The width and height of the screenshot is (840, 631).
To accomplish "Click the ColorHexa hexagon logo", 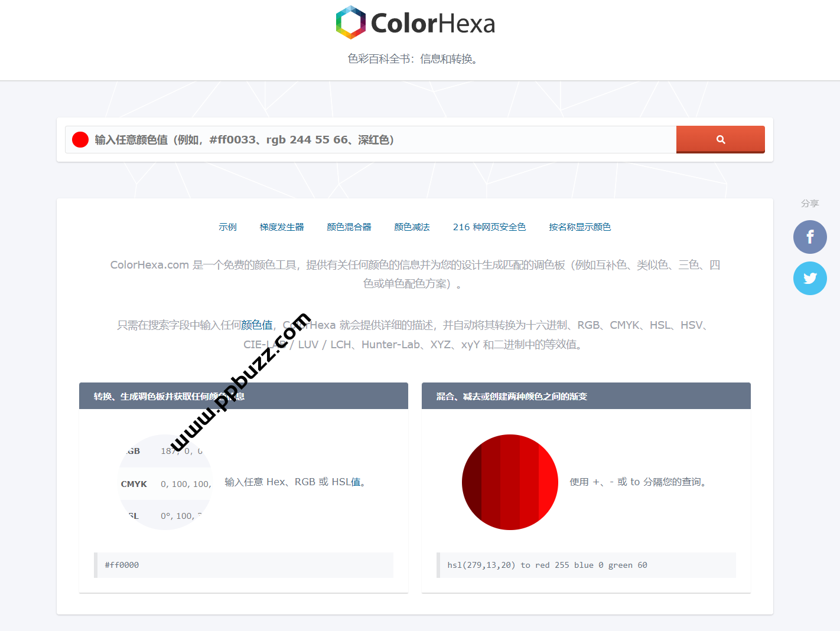I will point(351,22).
